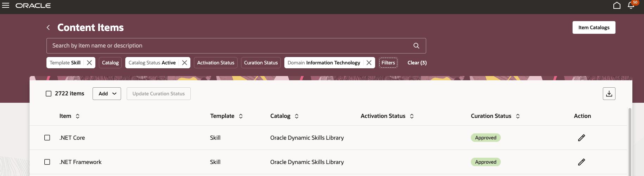The width and height of the screenshot is (644, 176).
Task: Open the Curation Status filter chip
Action: (x=261, y=63)
